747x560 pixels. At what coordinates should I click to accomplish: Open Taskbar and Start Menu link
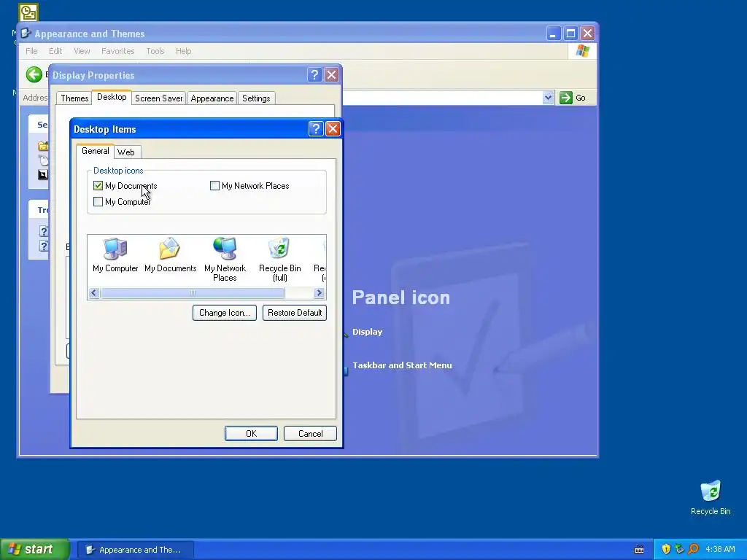pyautogui.click(x=402, y=365)
